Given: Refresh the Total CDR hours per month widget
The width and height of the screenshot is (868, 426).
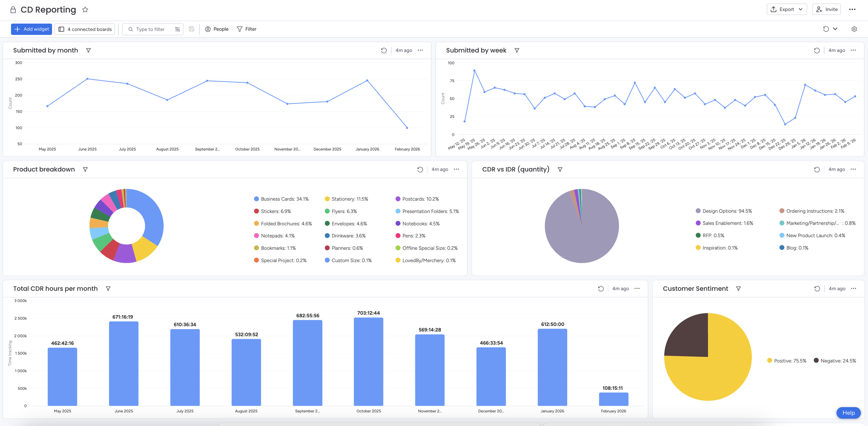Looking at the screenshot, I should tap(601, 289).
